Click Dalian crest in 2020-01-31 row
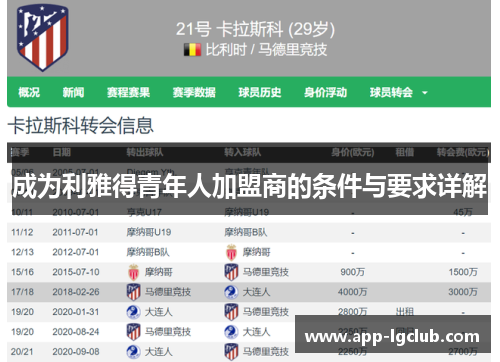The height and width of the screenshot is (362, 500). 133,312
